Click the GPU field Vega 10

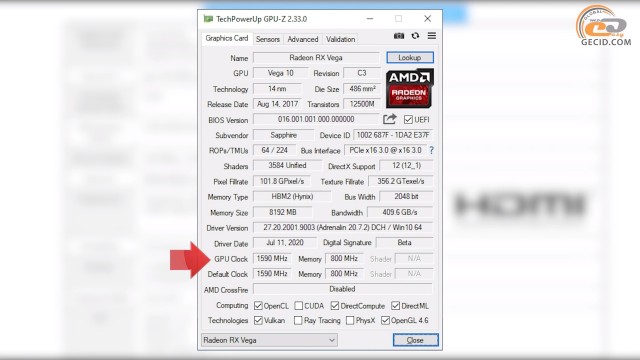pyautogui.click(x=280, y=73)
